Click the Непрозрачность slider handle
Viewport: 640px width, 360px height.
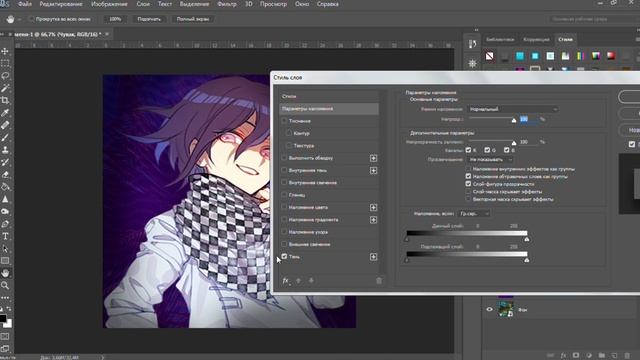coord(514,120)
